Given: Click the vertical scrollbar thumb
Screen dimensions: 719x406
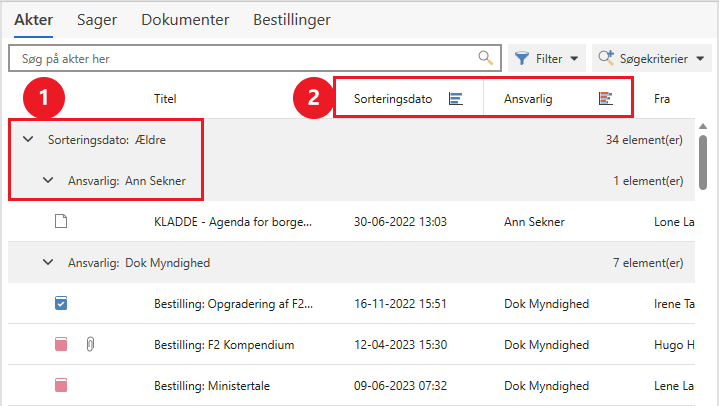Looking at the screenshot, I should pos(703,162).
